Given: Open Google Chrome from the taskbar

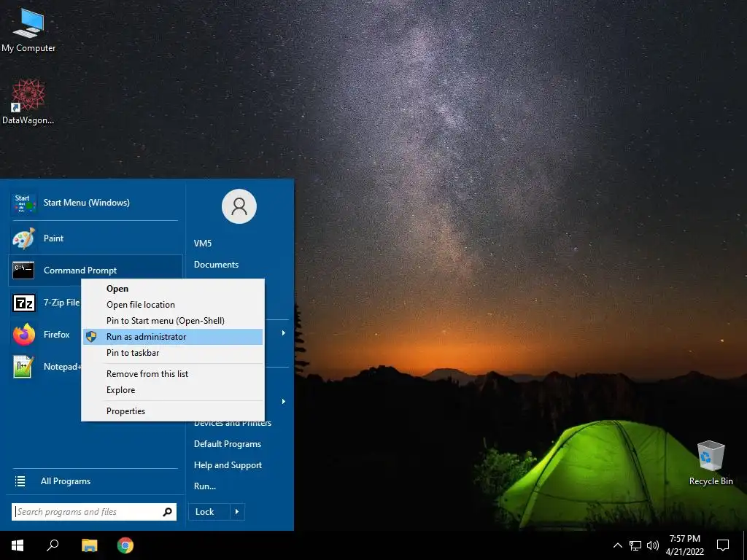Looking at the screenshot, I should pyautogui.click(x=125, y=545).
